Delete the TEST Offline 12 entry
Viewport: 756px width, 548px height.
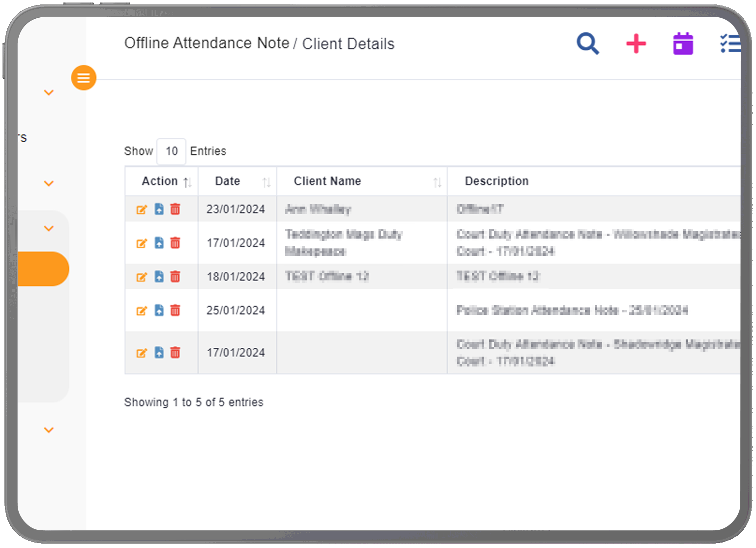click(x=175, y=276)
